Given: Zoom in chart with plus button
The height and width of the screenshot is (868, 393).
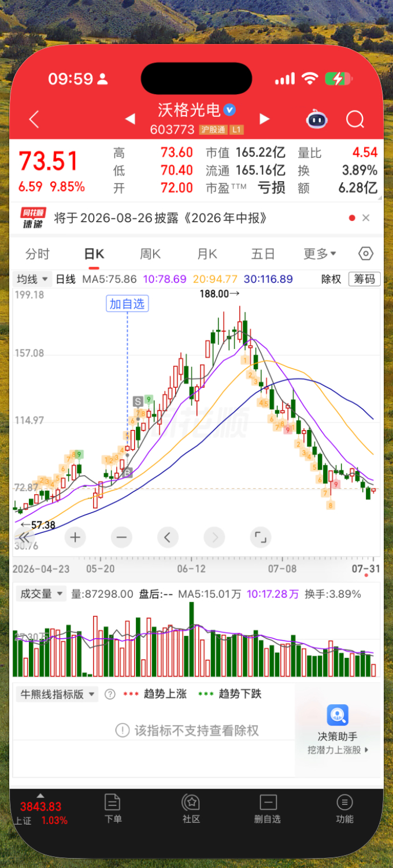Looking at the screenshot, I should [75, 538].
